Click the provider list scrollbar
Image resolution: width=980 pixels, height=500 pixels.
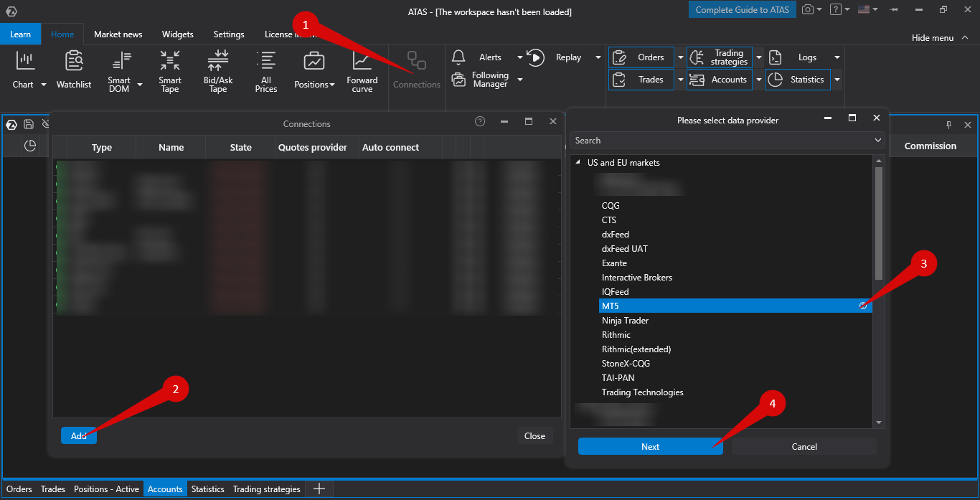click(879, 223)
